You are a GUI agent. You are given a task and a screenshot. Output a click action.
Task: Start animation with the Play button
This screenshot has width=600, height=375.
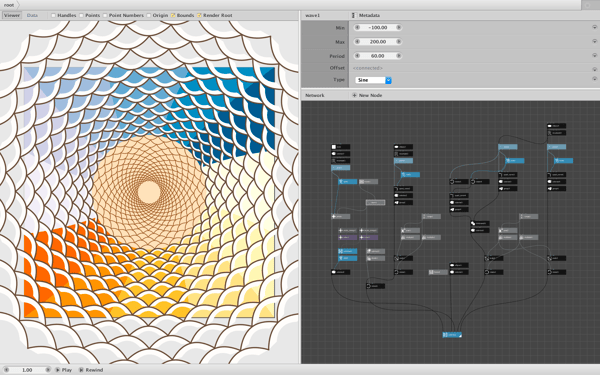pos(64,370)
